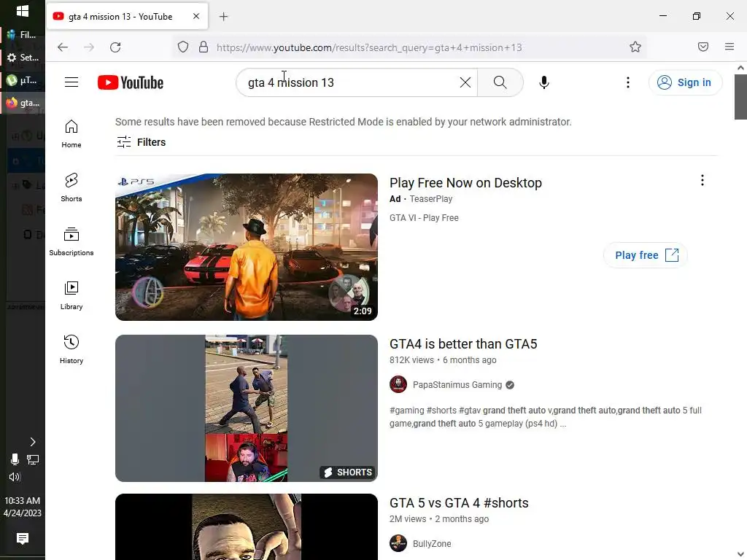The image size is (747, 560).
Task: Click the browser Forward arrow
Action: pyautogui.click(x=89, y=47)
